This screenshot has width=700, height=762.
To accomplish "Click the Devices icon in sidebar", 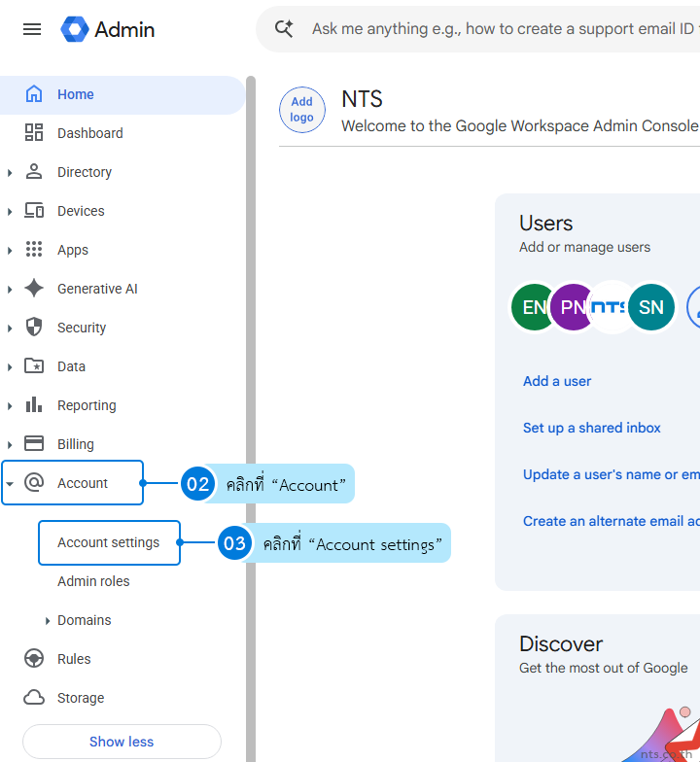I will click(x=34, y=210).
